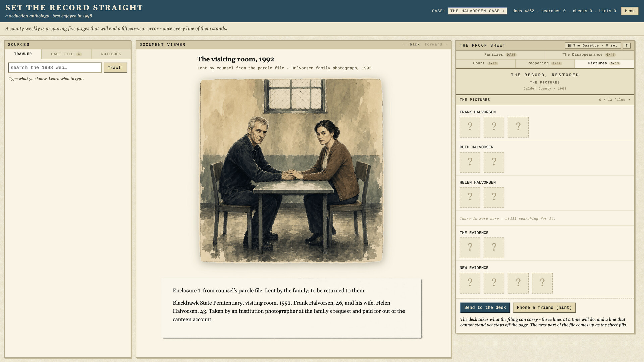Image resolution: width=644 pixels, height=362 pixels.
Task: Click the Trawl! button
Action: (115, 68)
